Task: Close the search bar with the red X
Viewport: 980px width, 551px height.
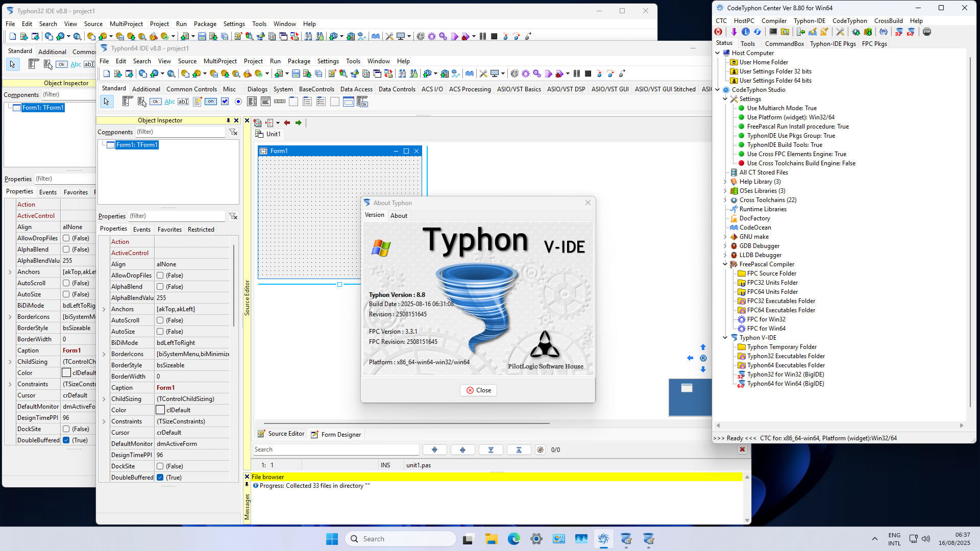Action: pos(742,449)
